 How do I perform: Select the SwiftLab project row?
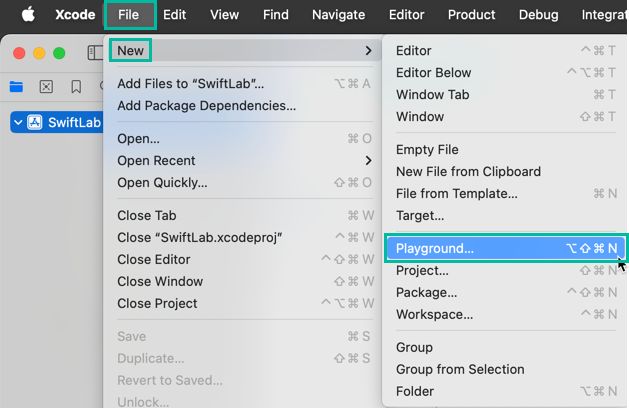57,122
